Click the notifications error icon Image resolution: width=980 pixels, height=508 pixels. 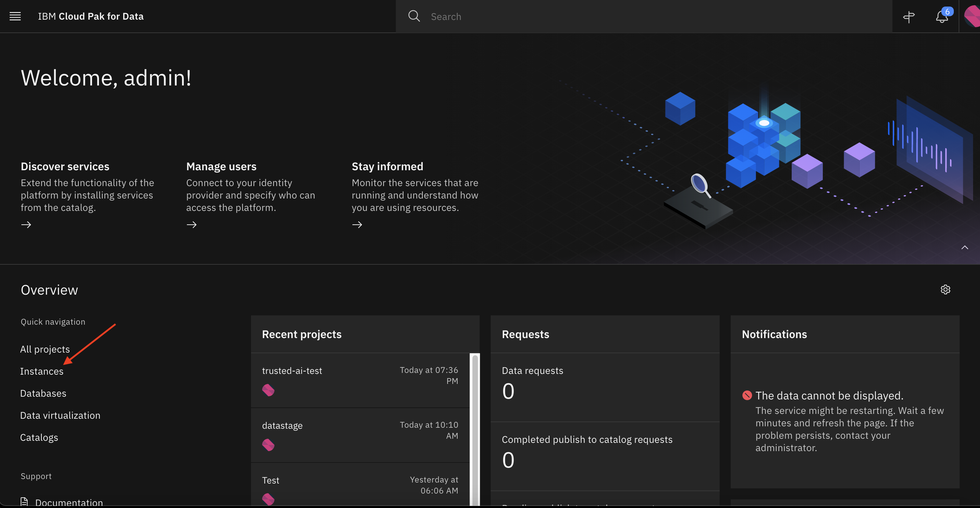tap(747, 395)
